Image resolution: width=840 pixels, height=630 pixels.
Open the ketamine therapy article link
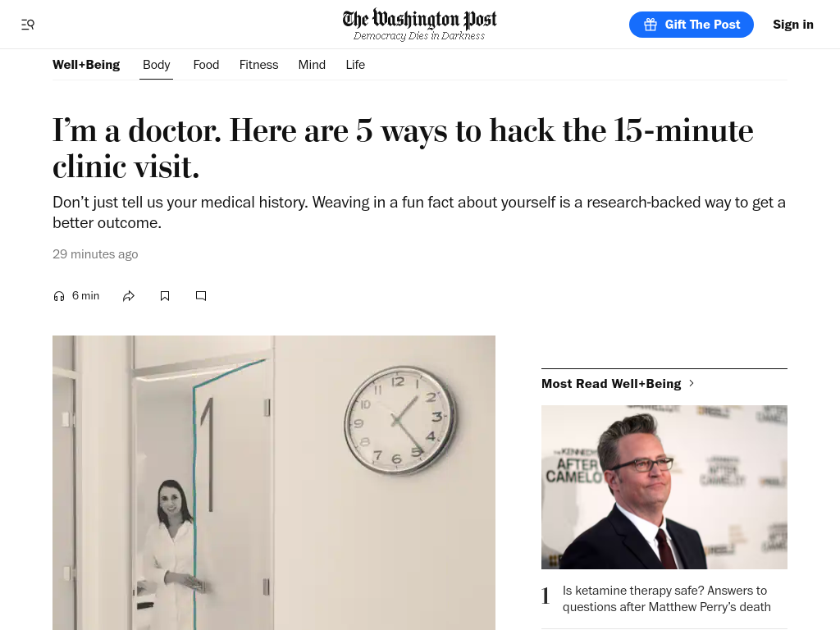[x=666, y=599]
